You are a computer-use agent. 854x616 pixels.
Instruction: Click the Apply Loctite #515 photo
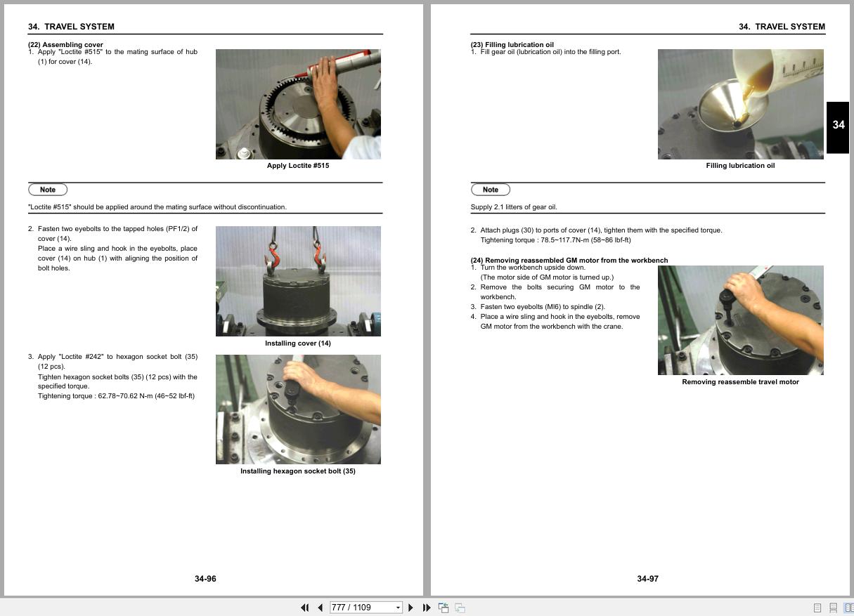click(x=298, y=104)
